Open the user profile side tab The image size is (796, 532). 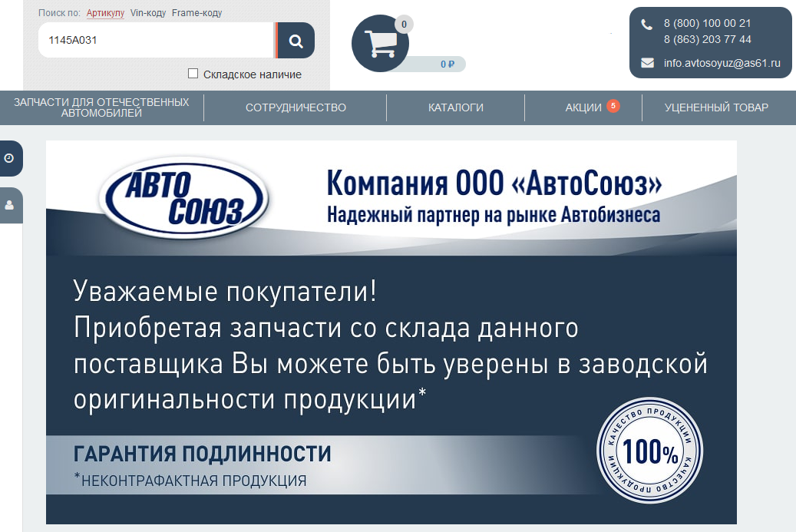tap(10, 205)
